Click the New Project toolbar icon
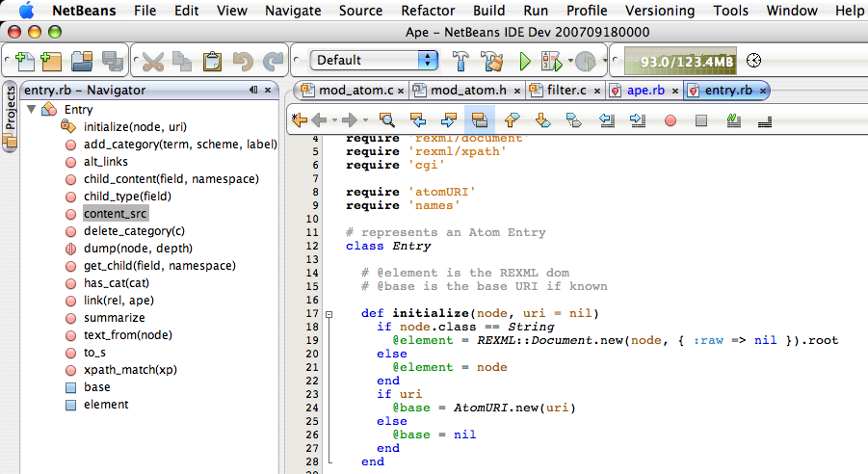The height and width of the screenshot is (474, 868). click(x=51, y=61)
